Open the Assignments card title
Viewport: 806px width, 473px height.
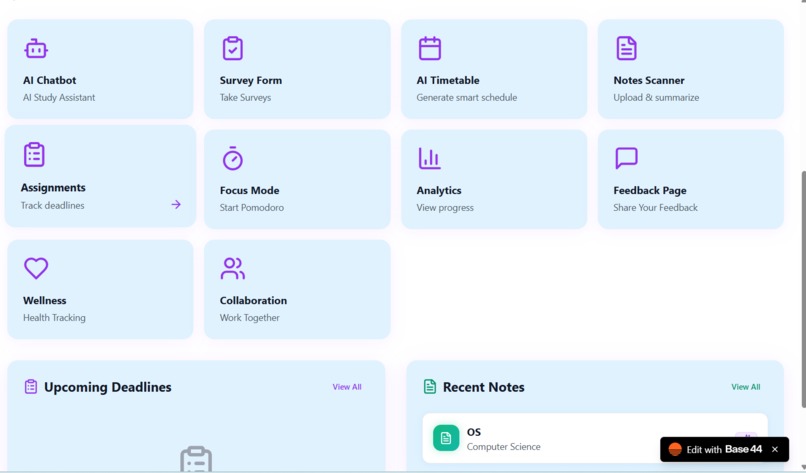(53, 188)
